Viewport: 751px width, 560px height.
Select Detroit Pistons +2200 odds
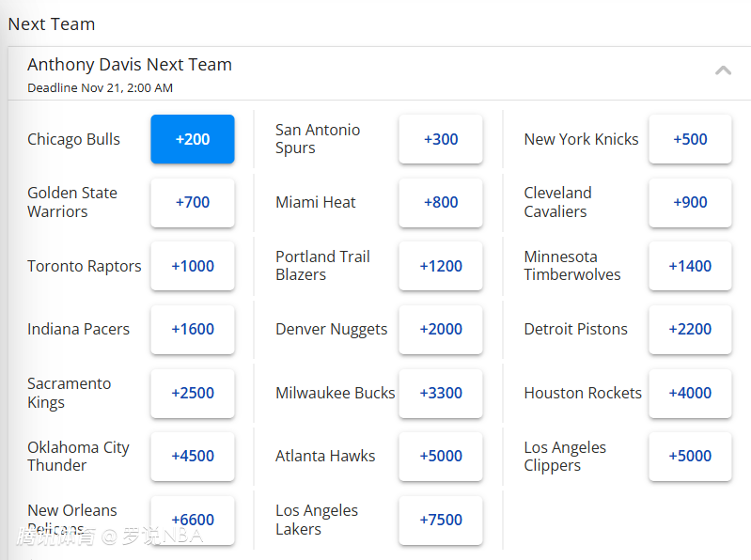690,329
